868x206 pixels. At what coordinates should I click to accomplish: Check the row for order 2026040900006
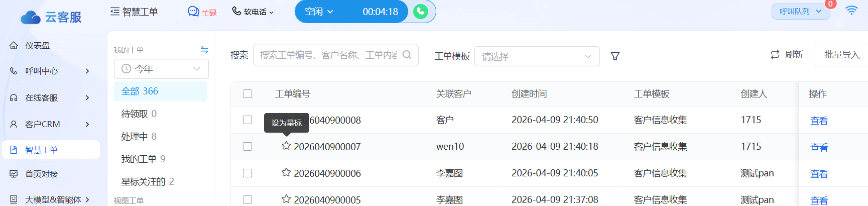(x=247, y=173)
